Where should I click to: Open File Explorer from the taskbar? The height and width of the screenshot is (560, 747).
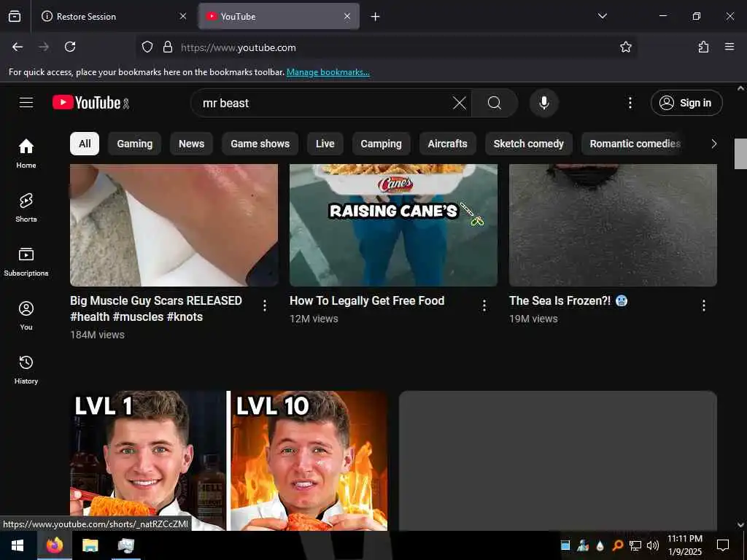point(90,545)
